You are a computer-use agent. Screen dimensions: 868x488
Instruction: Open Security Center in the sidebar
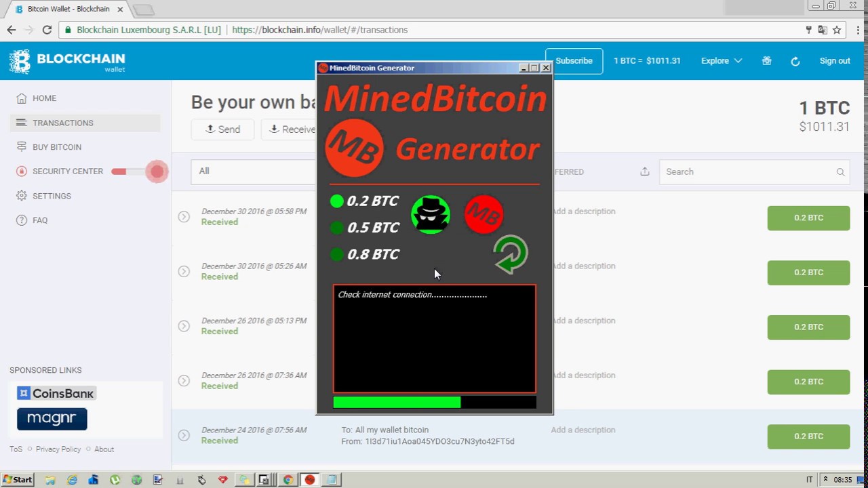click(68, 171)
